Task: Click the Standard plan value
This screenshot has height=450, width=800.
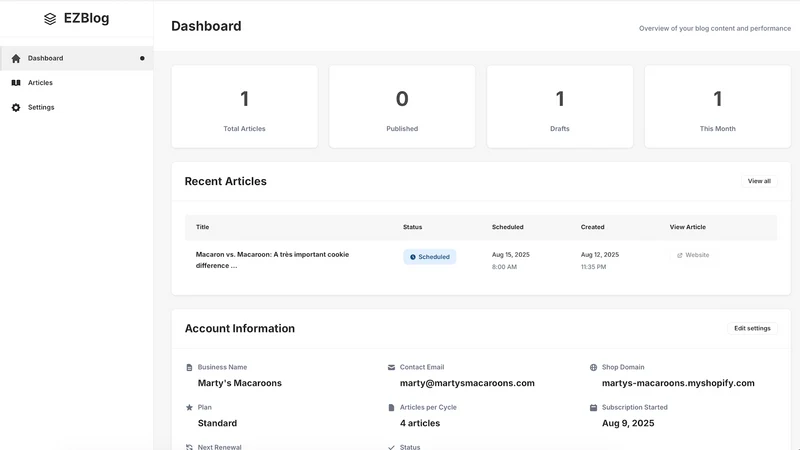Action: [217, 423]
